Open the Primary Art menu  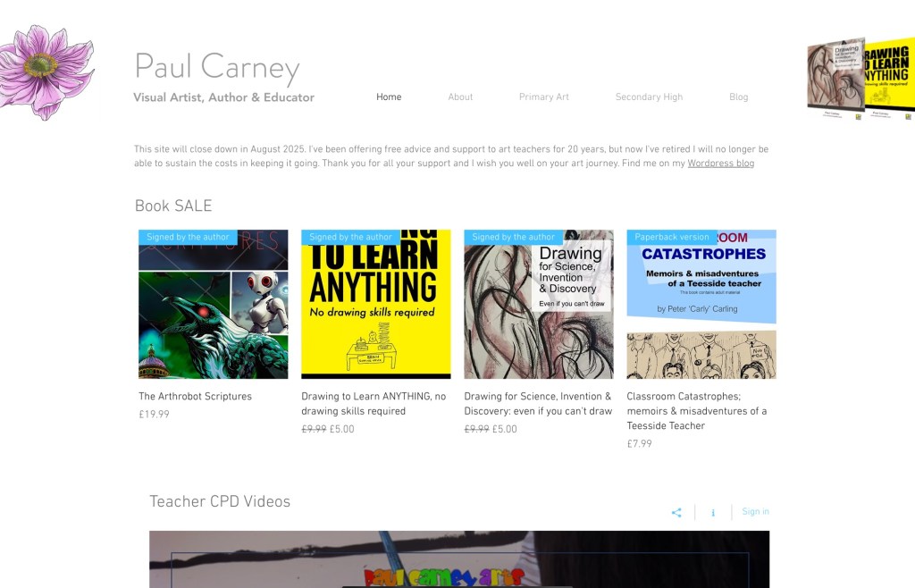[543, 97]
